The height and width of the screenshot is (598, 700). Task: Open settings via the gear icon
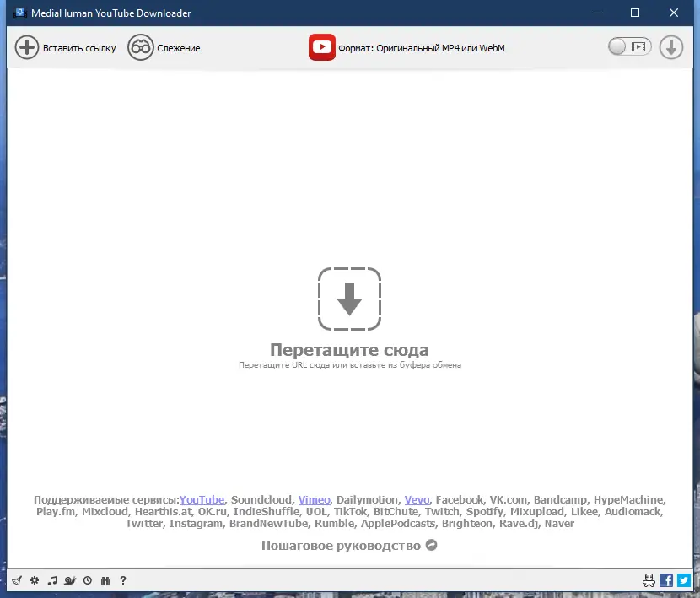point(35,580)
